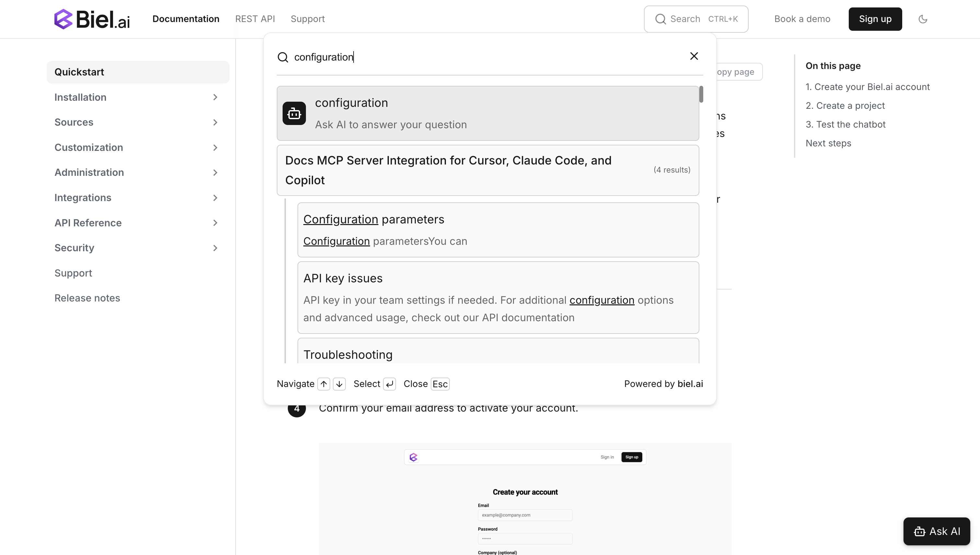Expand the Integrations sidebar section
This screenshot has height=555, width=980.
(215, 198)
